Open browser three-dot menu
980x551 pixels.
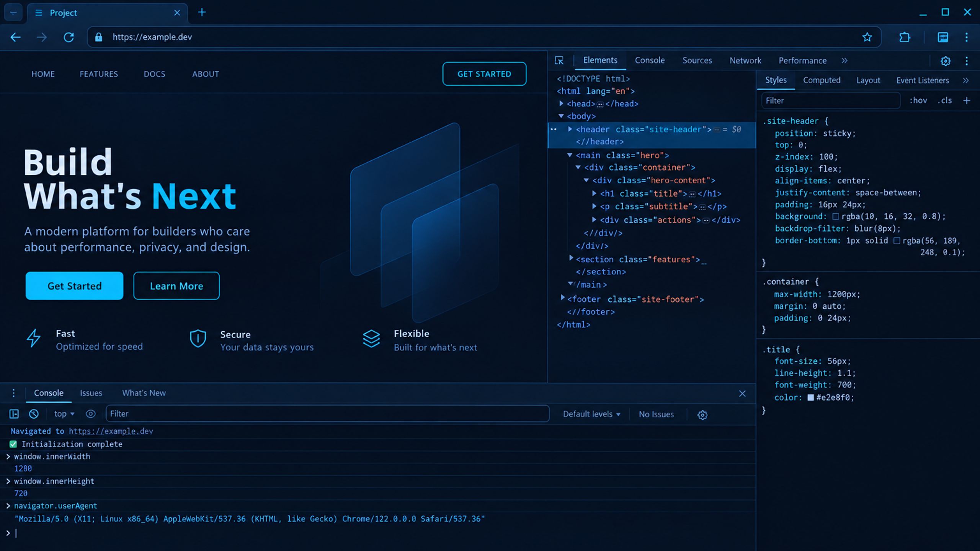tap(967, 37)
